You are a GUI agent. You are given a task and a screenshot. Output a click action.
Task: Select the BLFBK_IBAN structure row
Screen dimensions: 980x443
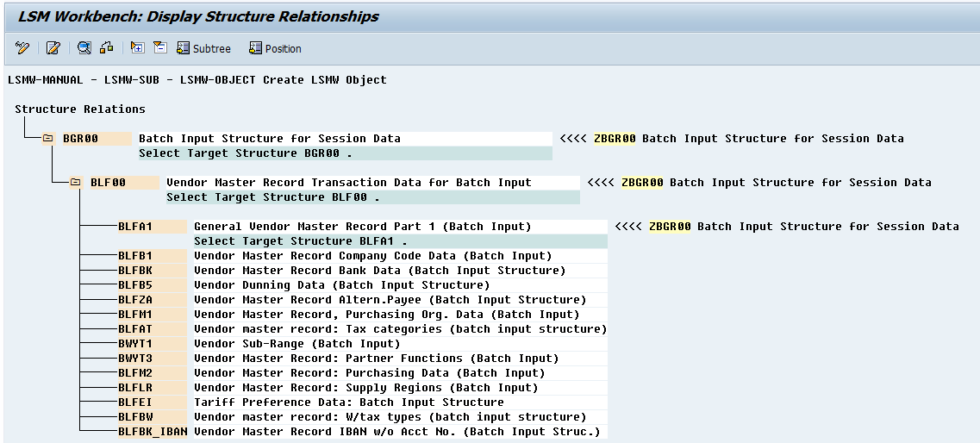(363, 431)
